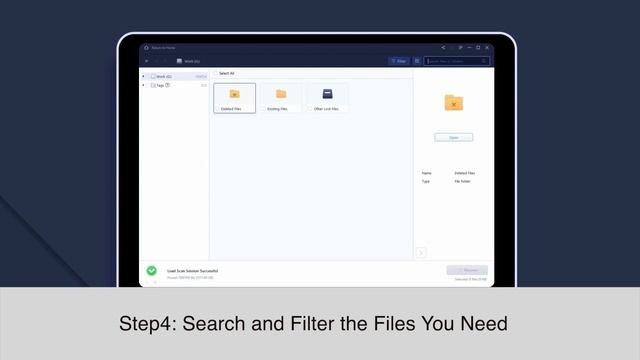This screenshot has height=360, width=640.
Task: Tick the Tags checkbox in sidebar
Action: 153,85
